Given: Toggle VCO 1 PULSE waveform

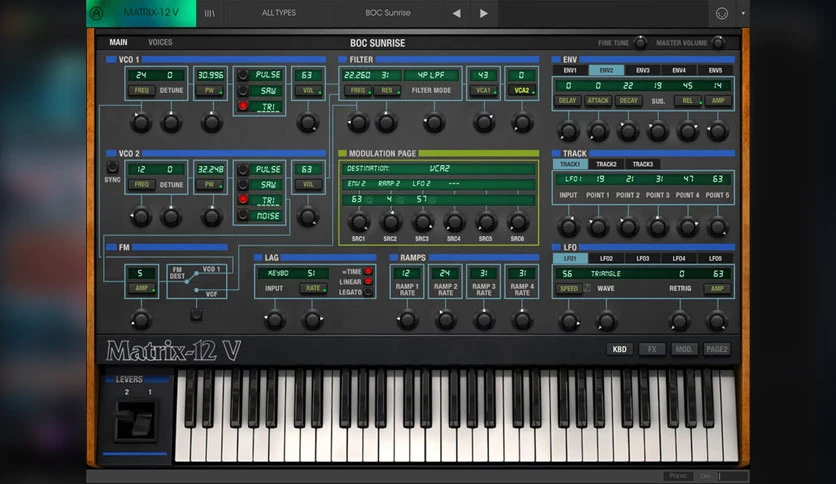Looking at the screenshot, I should point(243,75).
